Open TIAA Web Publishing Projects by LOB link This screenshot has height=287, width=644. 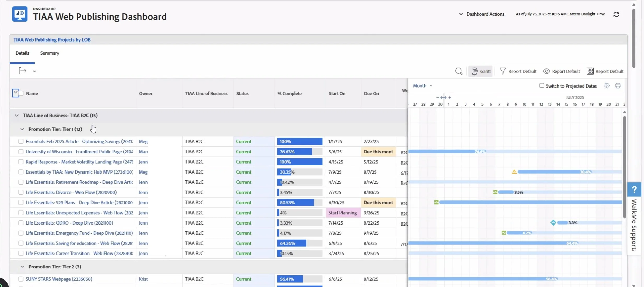(52, 40)
